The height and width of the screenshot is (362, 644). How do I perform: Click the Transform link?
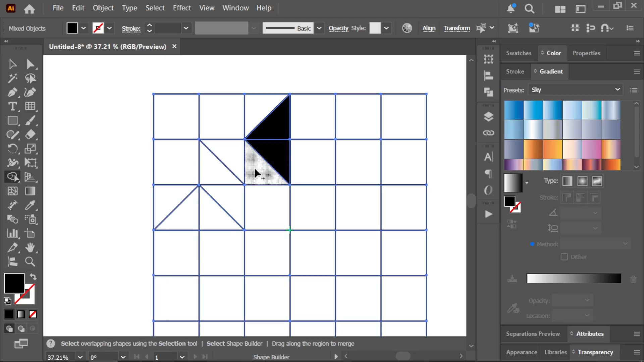pyautogui.click(x=457, y=28)
